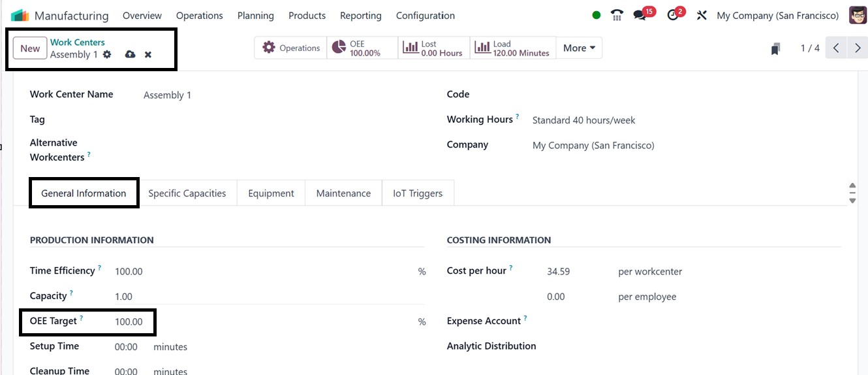Click the wrench debug tools icon
The image size is (868, 375).
[x=702, y=15]
